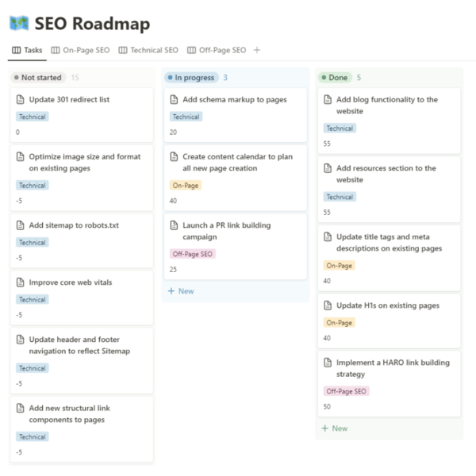476x476 pixels.
Task: Add new card under Done column
Action: point(335,428)
